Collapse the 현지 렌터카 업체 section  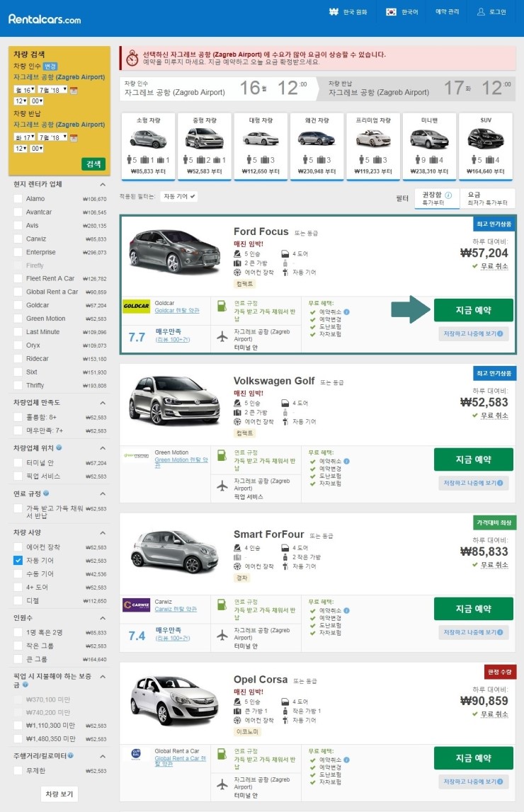[103, 184]
